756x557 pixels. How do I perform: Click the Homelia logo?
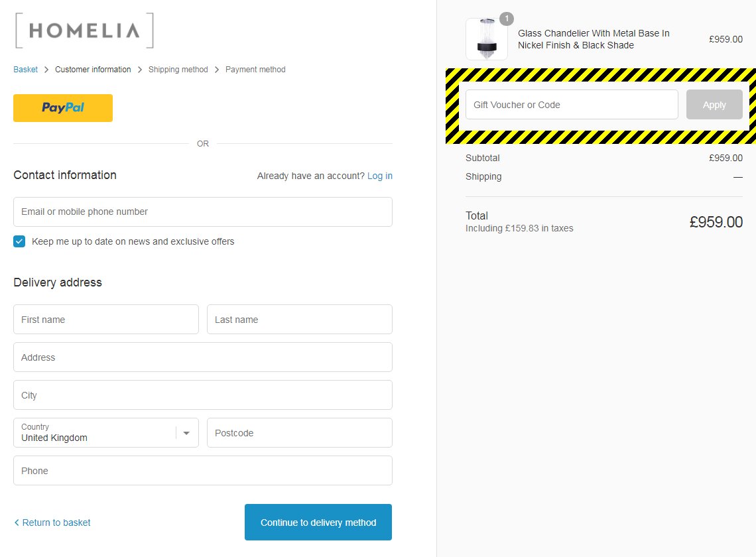(84, 31)
